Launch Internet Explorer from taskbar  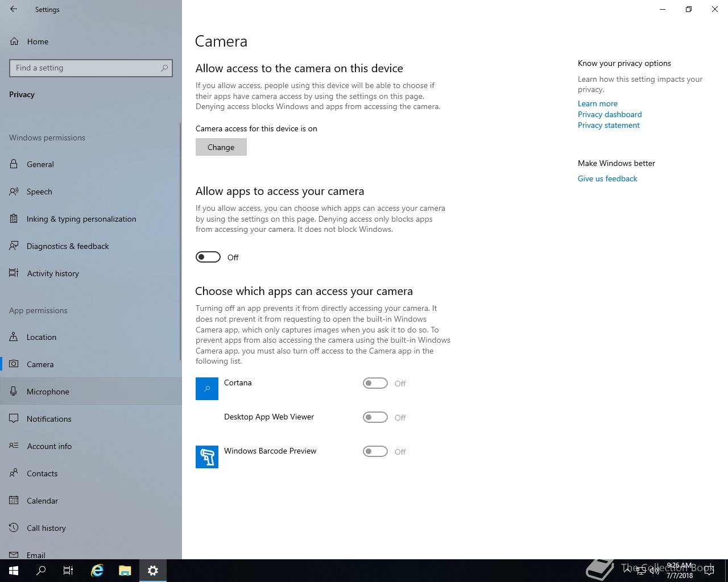97,571
